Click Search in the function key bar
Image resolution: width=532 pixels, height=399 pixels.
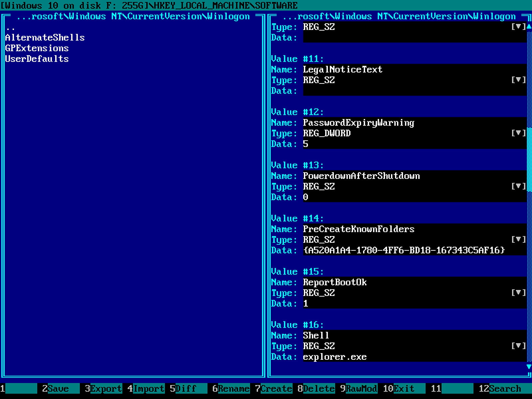tap(505, 388)
